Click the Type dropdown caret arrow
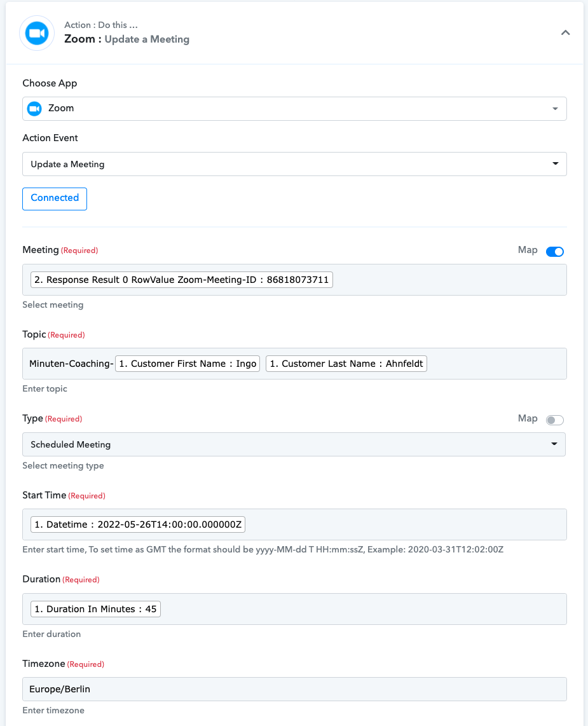This screenshot has height=726, width=588. pyautogui.click(x=554, y=444)
